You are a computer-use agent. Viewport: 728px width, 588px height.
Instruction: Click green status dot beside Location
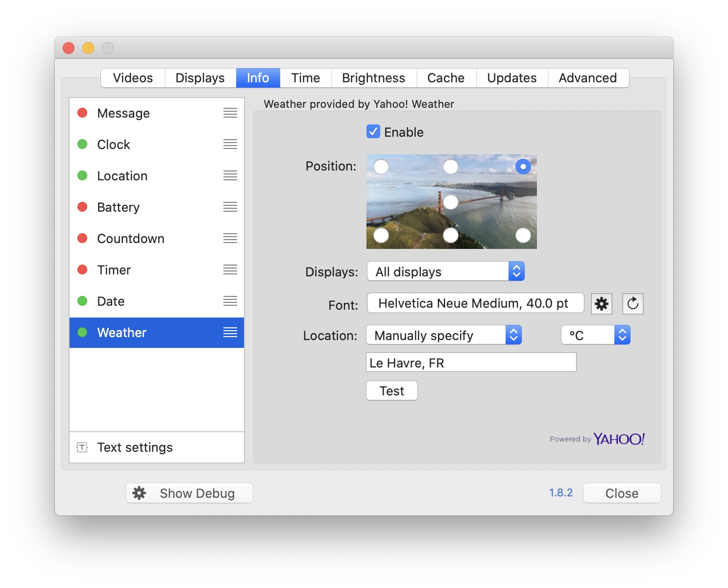(82, 175)
